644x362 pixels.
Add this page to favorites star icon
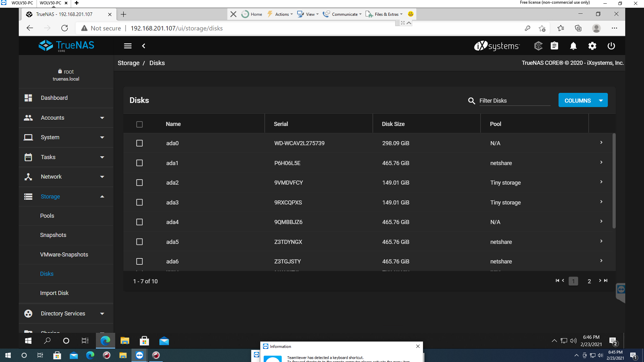pos(542,28)
